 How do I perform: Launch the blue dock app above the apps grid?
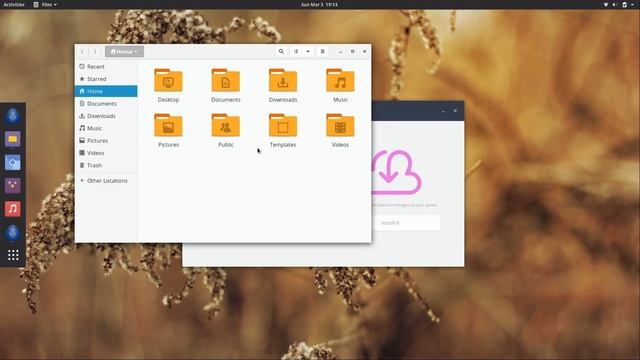pyautogui.click(x=13, y=232)
